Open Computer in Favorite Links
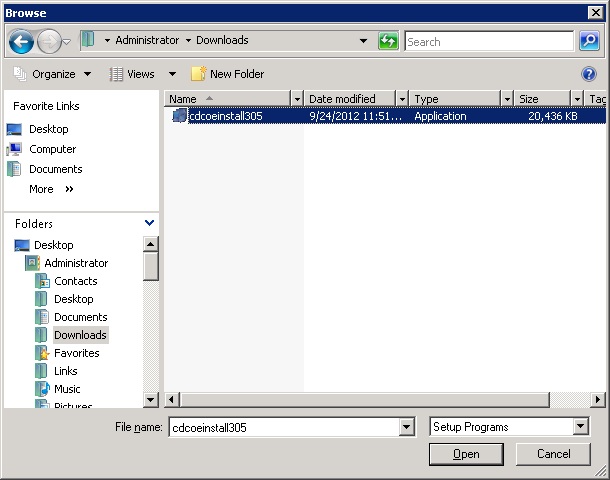 pos(41,149)
